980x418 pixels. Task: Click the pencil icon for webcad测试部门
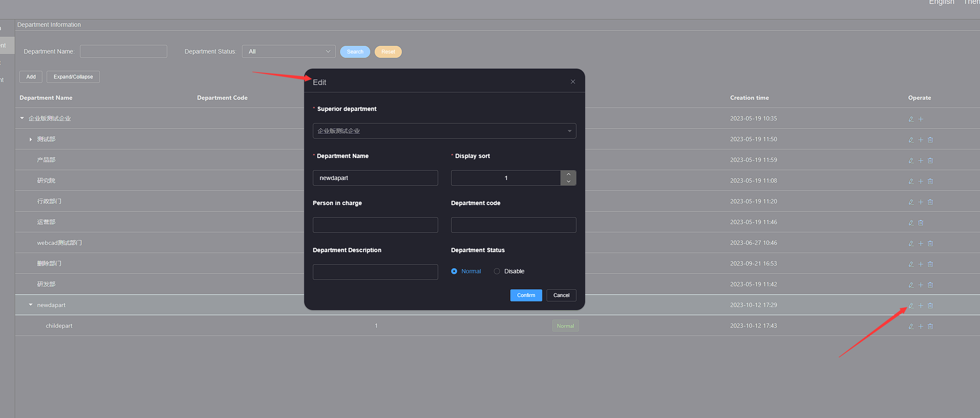pyautogui.click(x=911, y=244)
